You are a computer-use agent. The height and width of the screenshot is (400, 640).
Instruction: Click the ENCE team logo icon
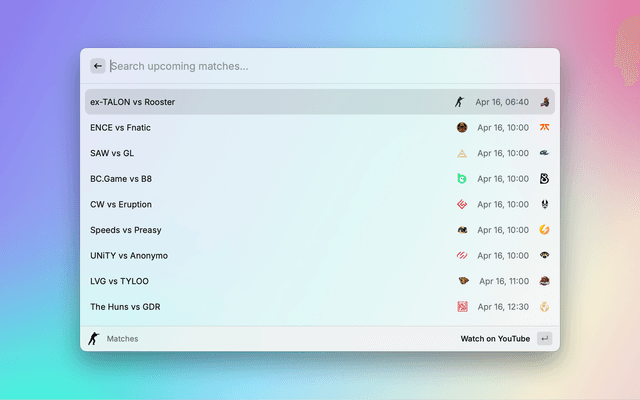pos(462,128)
